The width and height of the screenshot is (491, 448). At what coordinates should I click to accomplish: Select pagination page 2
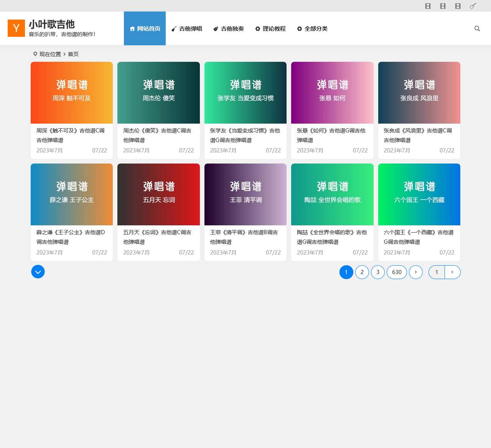pyautogui.click(x=362, y=272)
